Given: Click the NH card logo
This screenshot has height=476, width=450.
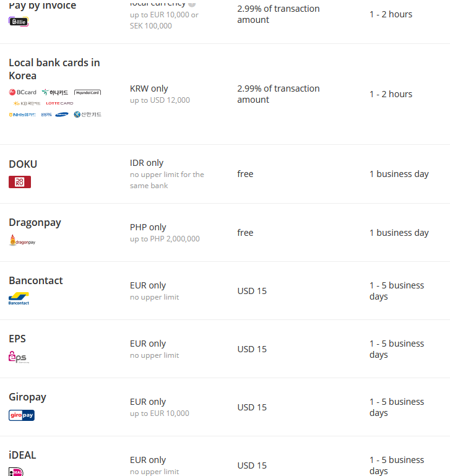Looking at the screenshot, I should pyautogui.click(x=22, y=115).
